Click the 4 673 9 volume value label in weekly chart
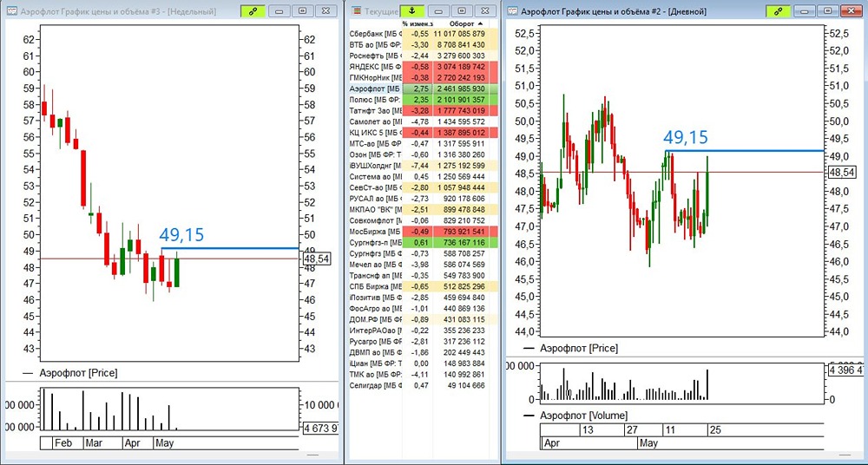This screenshot has height=465, width=868. click(x=321, y=428)
